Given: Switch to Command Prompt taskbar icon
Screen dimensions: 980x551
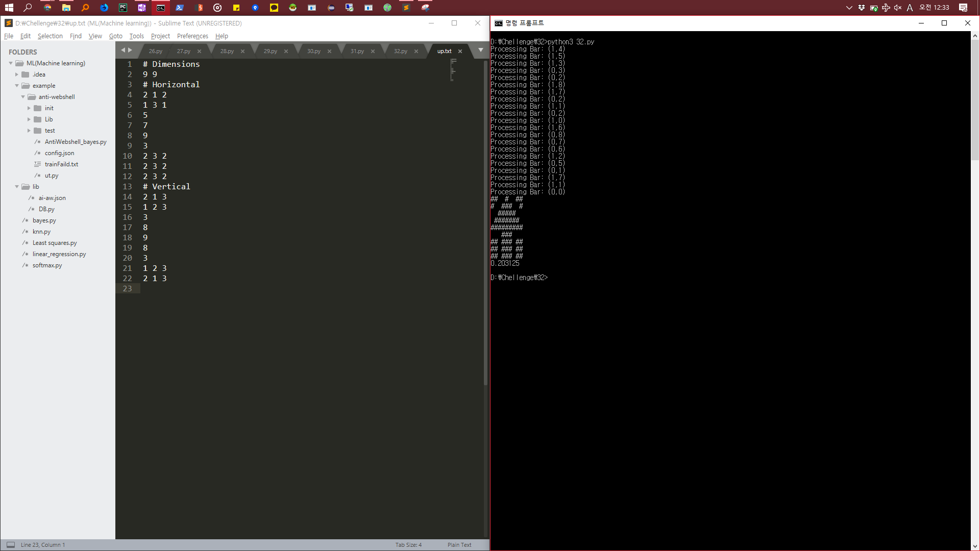Looking at the screenshot, I should coord(161,8).
